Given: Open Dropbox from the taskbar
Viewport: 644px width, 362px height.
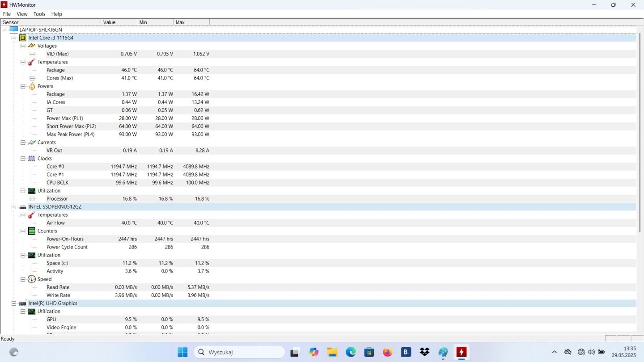Looking at the screenshot, I should (424, 352).
